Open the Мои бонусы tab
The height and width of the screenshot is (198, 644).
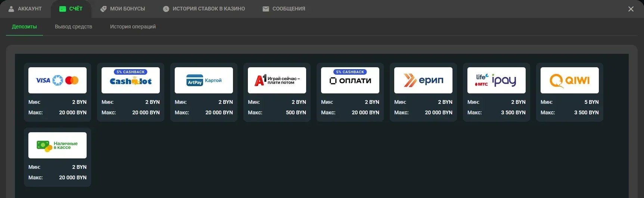tap(123, 9)
